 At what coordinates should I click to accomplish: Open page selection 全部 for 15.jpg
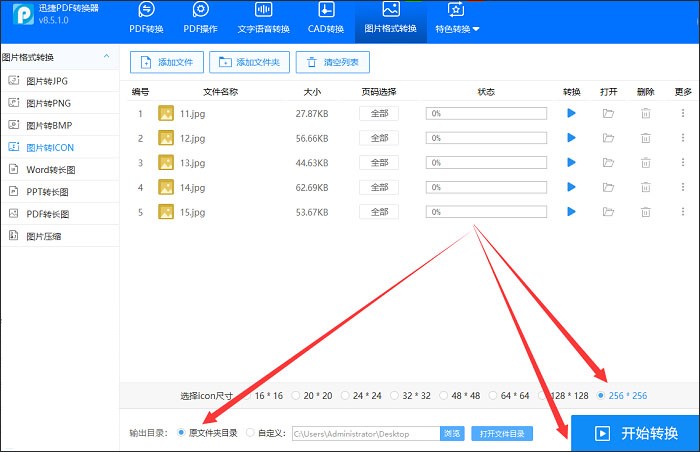(379, 212)
